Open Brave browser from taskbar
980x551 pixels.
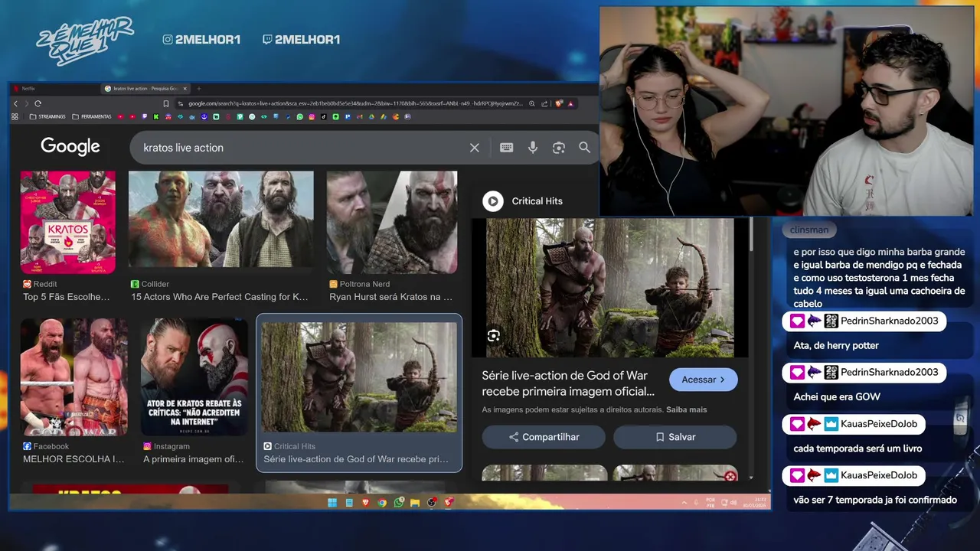pyautogui.click(x=366, y=503)
